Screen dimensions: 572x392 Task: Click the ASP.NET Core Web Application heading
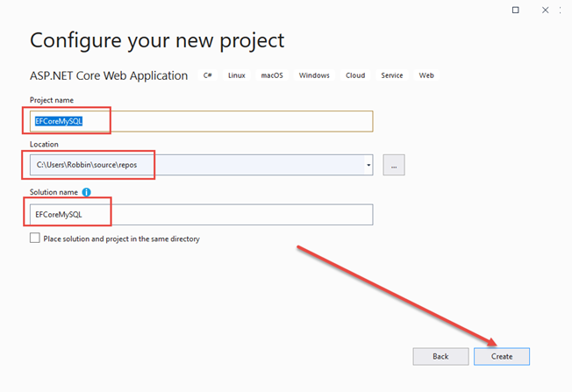(x=109, y=75)
